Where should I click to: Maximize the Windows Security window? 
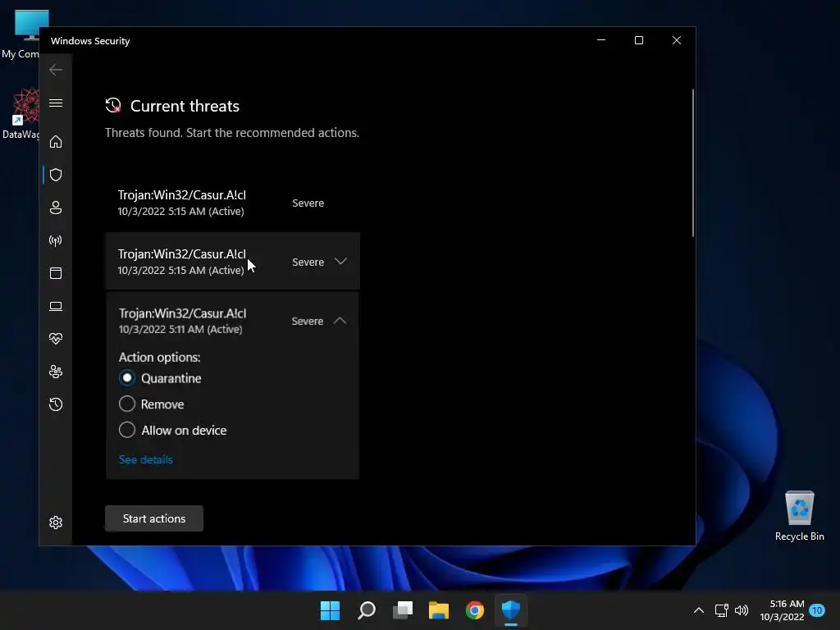(638, 40)
